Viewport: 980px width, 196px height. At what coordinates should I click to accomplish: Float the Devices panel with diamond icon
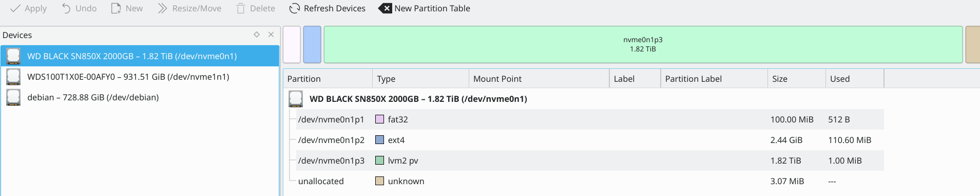pos(257,34)
